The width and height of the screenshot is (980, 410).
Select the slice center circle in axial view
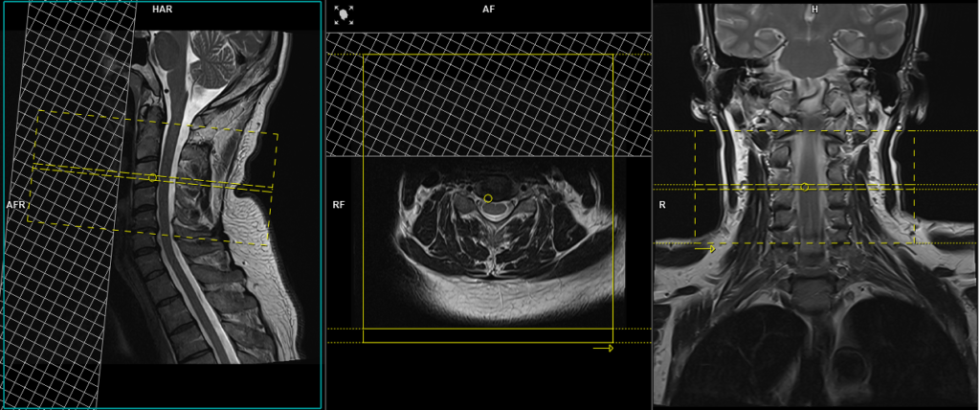[488, 198]
